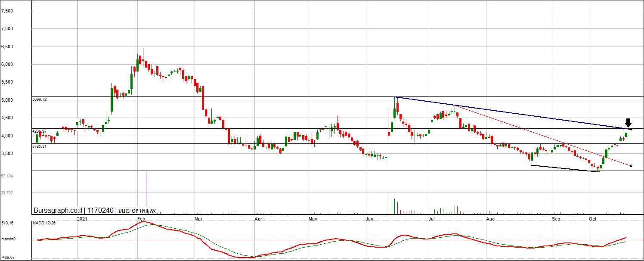Click the Jun label on time axis
The width and height of the screenshot is (644, 261).
[x=369, y=219]
